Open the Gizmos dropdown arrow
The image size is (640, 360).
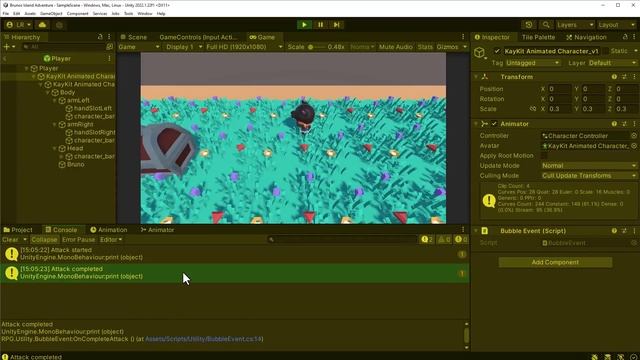point(465,47)
